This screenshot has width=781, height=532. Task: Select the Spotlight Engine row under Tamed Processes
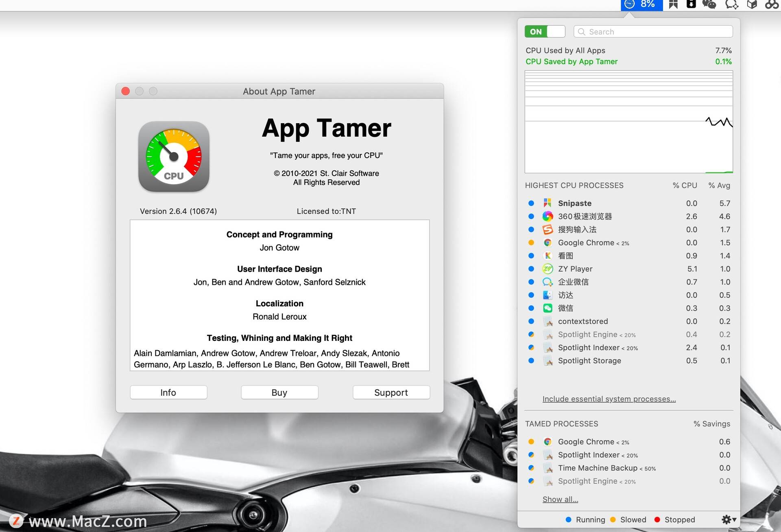(628, 481)
